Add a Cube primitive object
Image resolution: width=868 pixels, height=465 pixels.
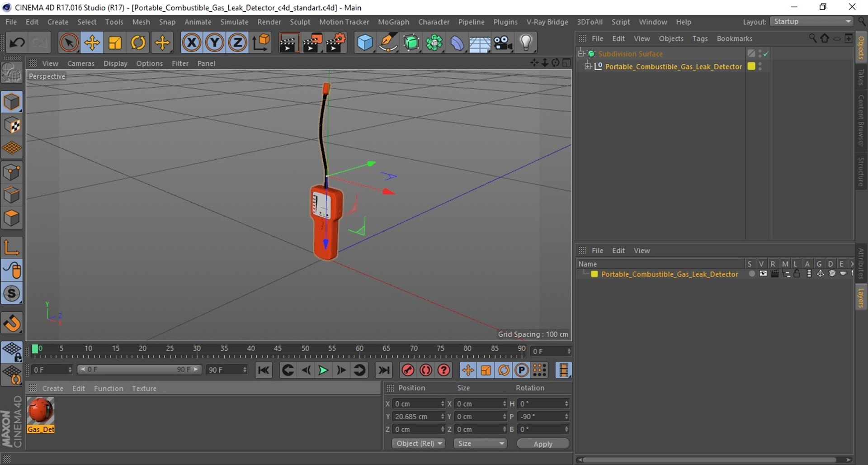pos(365,43)
